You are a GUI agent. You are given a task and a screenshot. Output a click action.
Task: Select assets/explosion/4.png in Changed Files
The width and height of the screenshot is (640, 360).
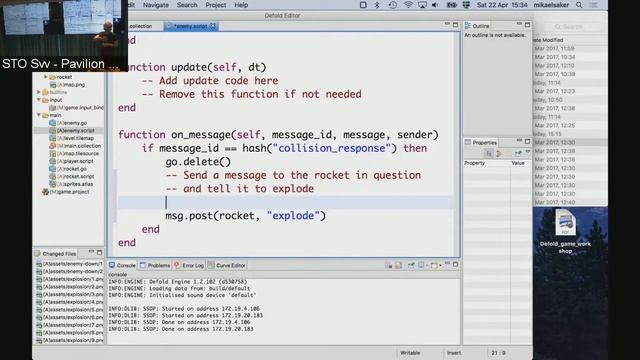69,302
